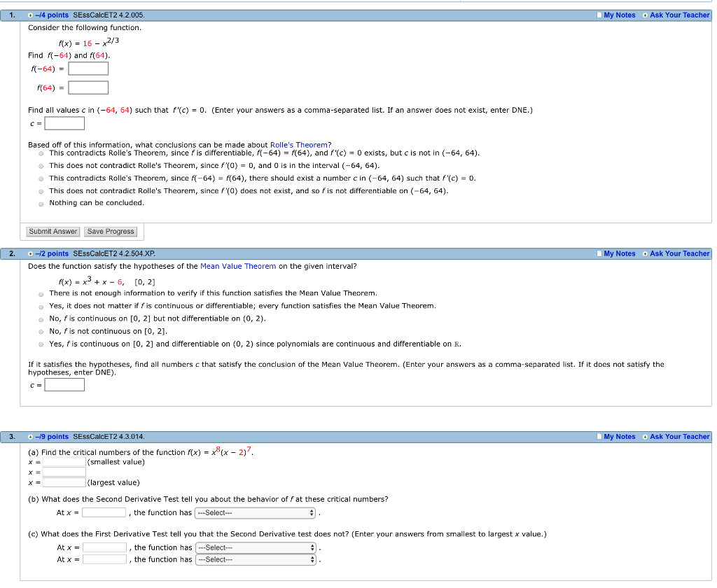Click the My Notes note icon in question 1
717x588 pixels.
[599, 15]
